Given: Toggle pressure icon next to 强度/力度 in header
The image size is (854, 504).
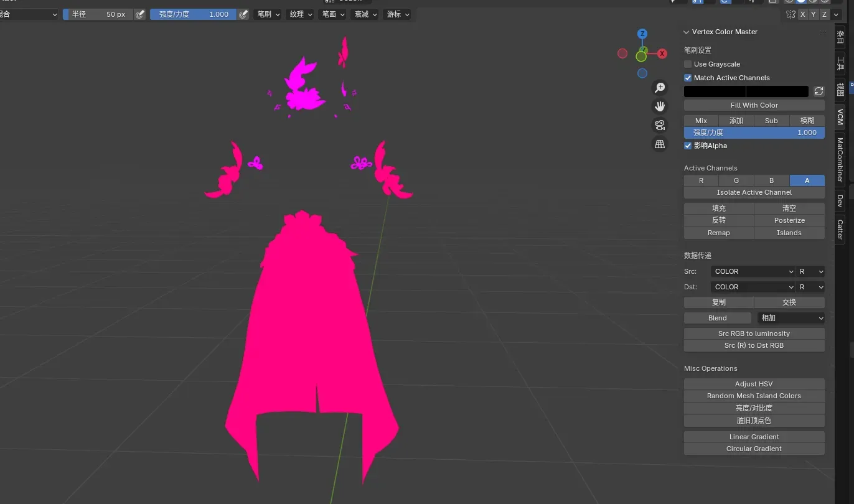Looking at the screenshot, I should pos(244,14).
